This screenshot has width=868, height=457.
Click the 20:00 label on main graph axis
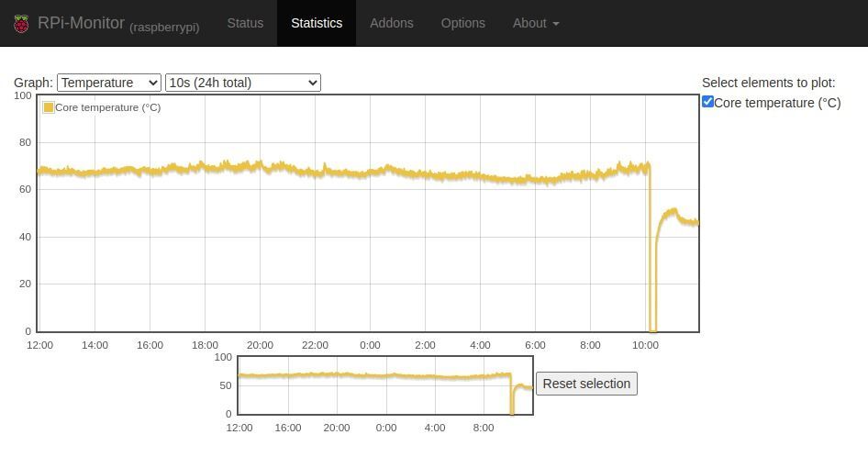click(x=261, y=345)
